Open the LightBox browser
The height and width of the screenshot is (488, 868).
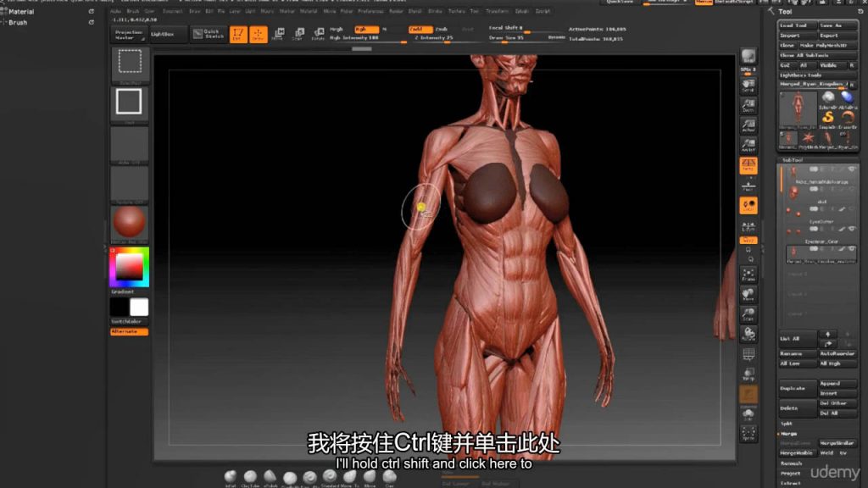pos(168,34)
